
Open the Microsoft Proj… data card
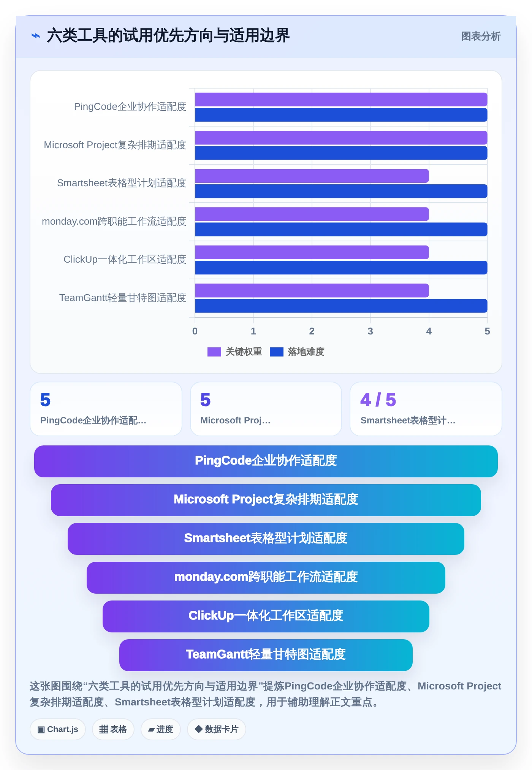coord(266,409)
